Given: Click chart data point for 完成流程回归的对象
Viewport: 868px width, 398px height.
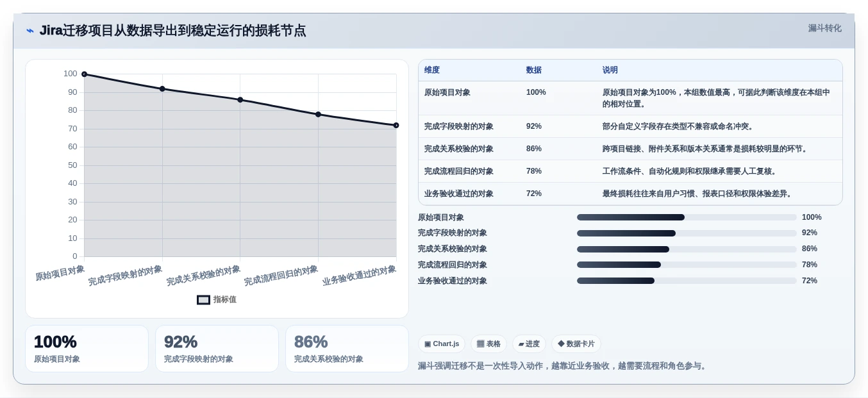Looking at the screenshot, I should point(318,115).
